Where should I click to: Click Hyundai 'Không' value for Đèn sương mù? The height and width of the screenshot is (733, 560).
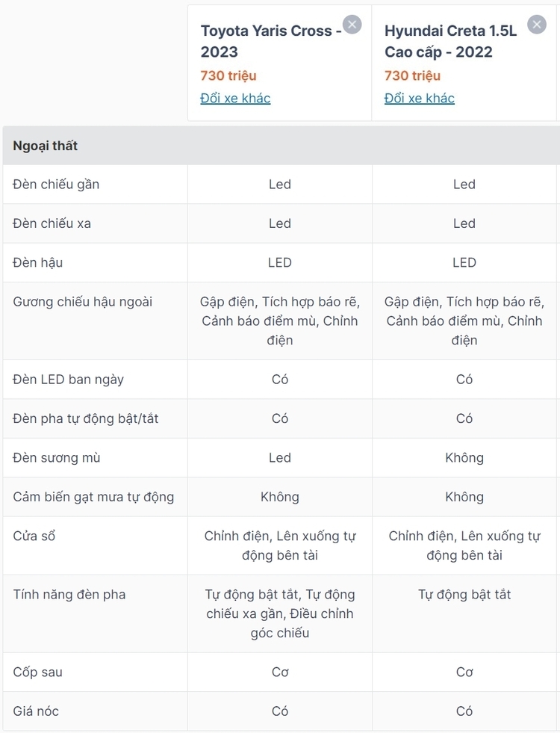tap(464, 457)
